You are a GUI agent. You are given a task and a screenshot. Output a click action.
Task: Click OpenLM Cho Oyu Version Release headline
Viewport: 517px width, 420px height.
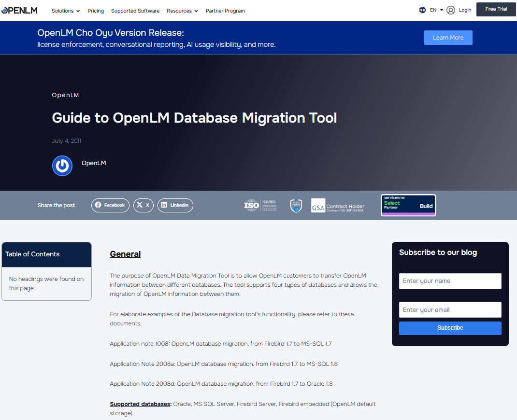[111, 33]
